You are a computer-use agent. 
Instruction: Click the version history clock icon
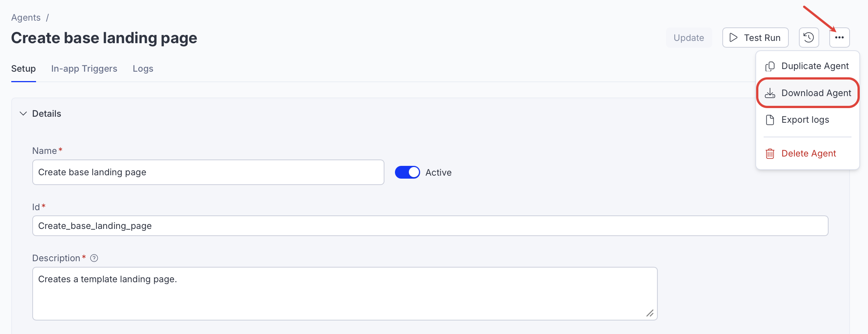pyautogui.click(x=809, y=38)
